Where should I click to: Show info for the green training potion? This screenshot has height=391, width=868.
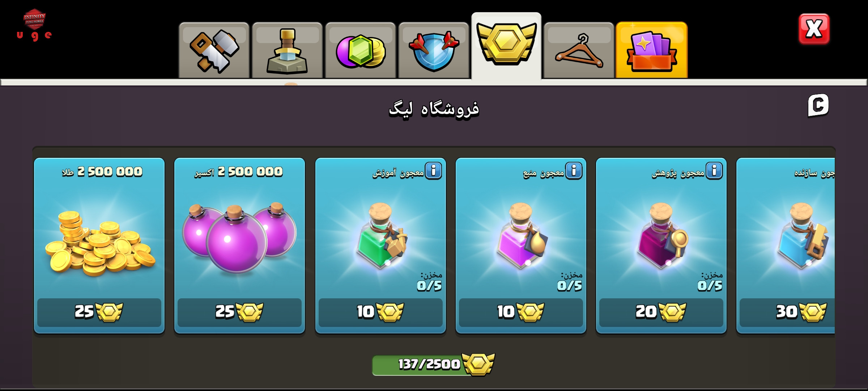434,171
